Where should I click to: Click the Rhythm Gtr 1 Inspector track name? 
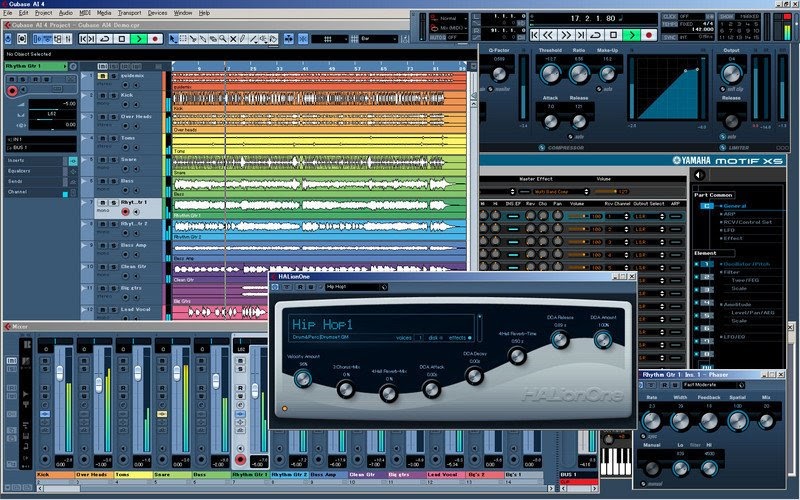pyautogui.click(x=35, y=66)
